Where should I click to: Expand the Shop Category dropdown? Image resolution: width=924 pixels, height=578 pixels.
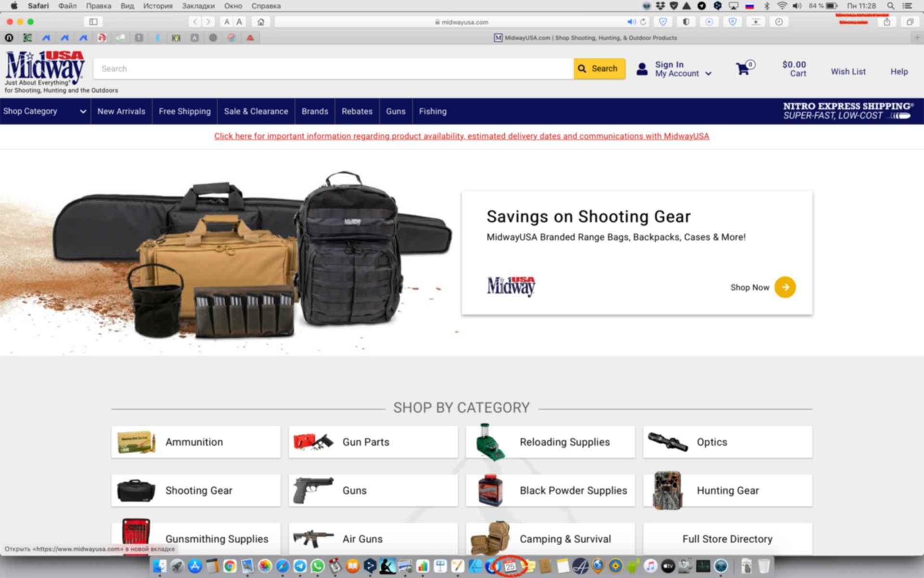click(x=45, y=111)
